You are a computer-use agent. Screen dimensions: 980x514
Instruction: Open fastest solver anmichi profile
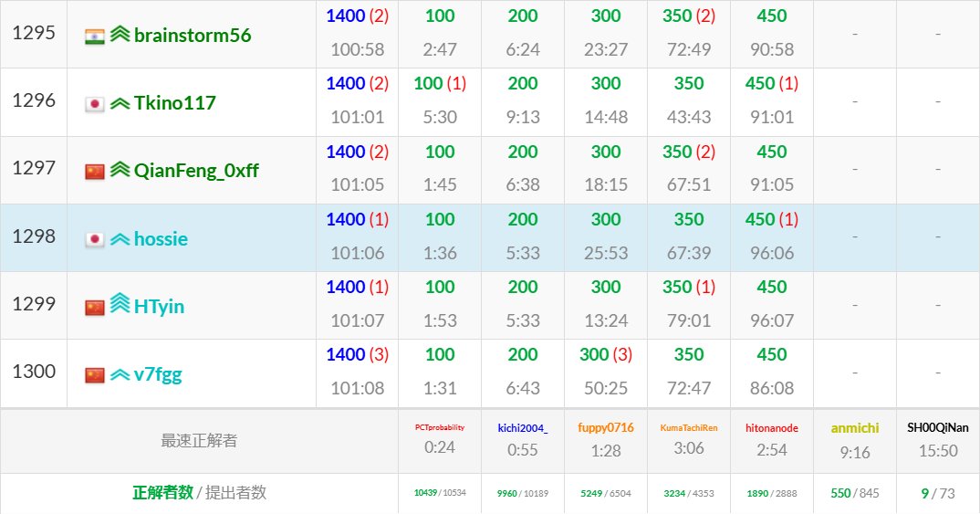855,428
